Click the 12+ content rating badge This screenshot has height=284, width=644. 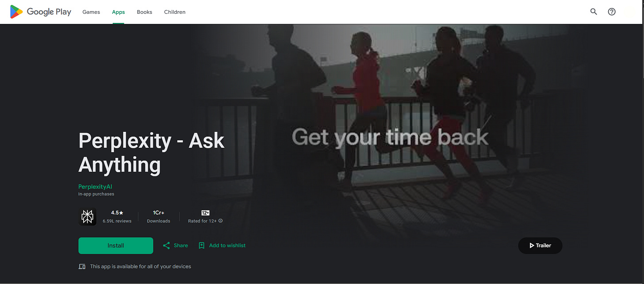pos(205,213)
